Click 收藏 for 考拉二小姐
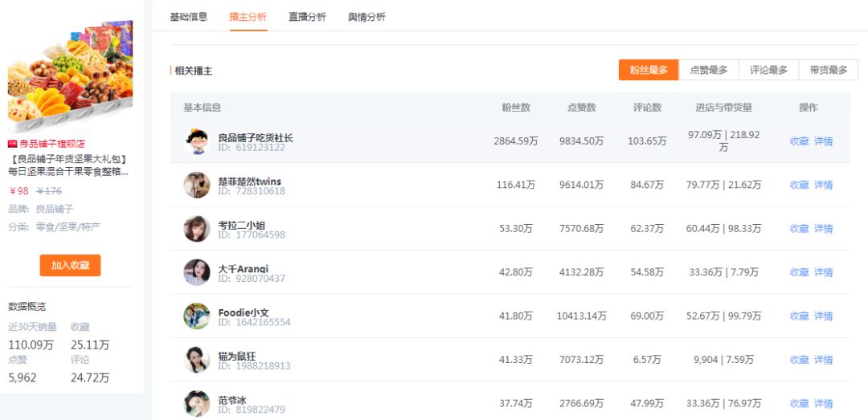 [x=800, y=229]
